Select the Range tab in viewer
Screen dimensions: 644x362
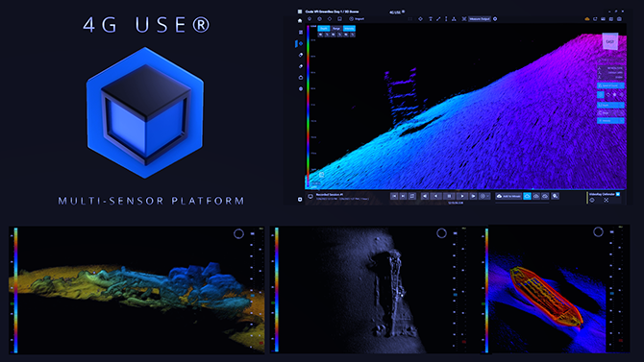pos(336,28)
